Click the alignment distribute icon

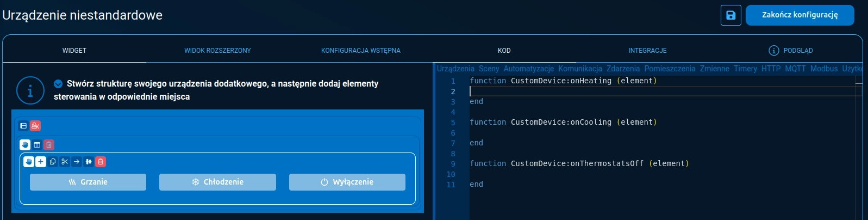click(x=89, y=162)
